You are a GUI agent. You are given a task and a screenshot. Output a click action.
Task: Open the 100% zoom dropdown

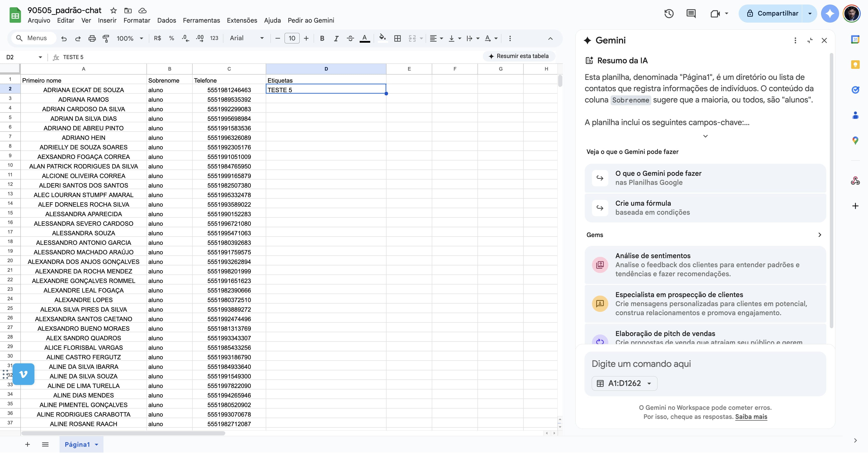click(x=130, y=38)
